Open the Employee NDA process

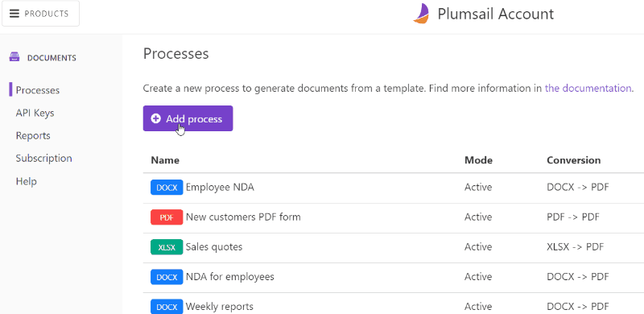pyautogui.click(x=220, y=188)
